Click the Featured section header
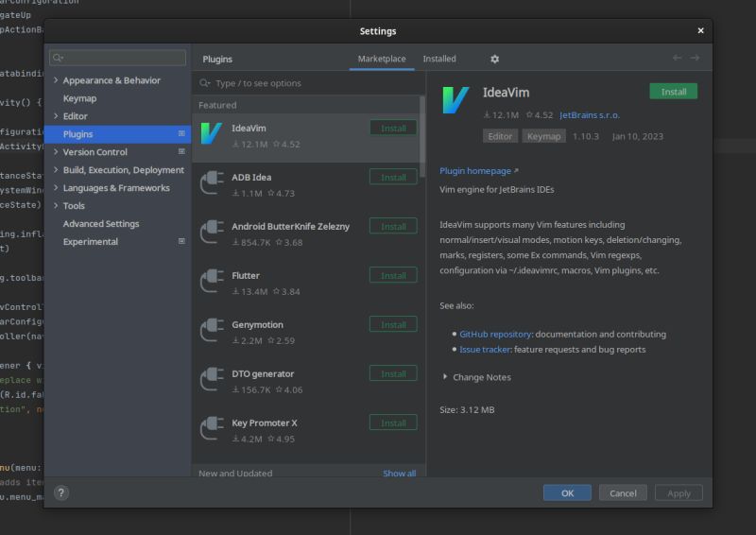The image size is (756, 535). point(217,105)
